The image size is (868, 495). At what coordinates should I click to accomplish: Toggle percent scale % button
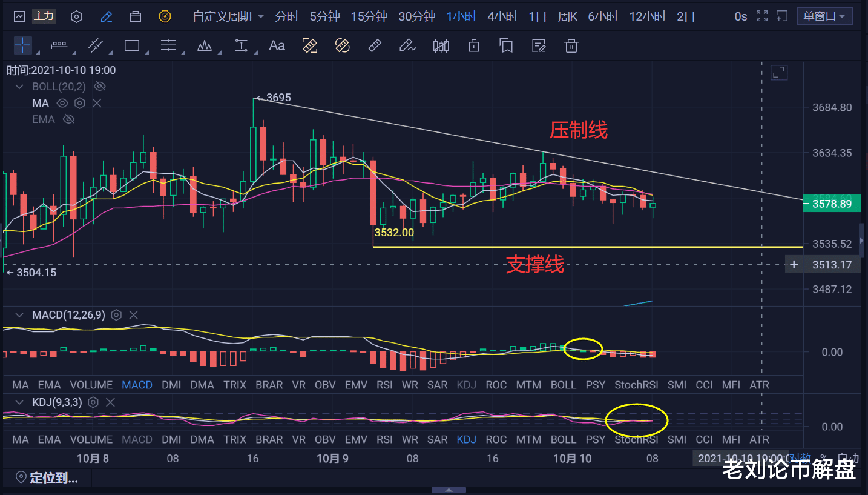[823, 458]
